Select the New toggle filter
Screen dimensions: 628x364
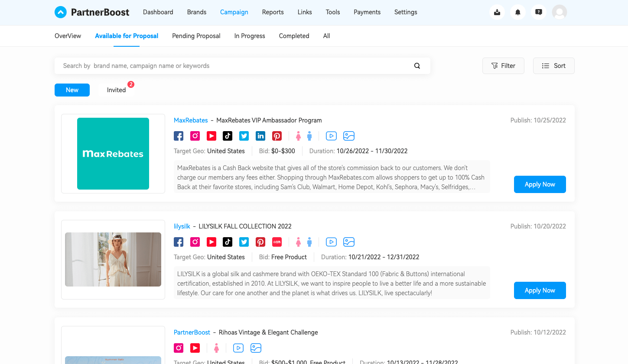[x=72, y=90]
